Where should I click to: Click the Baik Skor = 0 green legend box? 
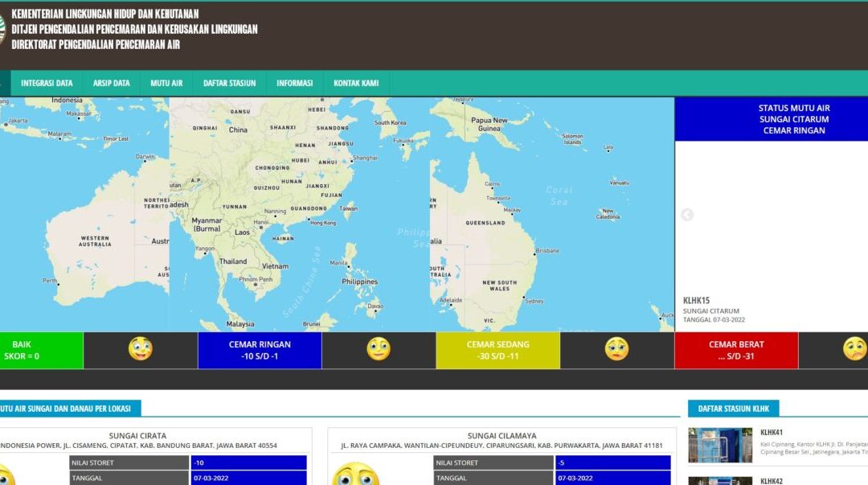click(x=42, y=351)
